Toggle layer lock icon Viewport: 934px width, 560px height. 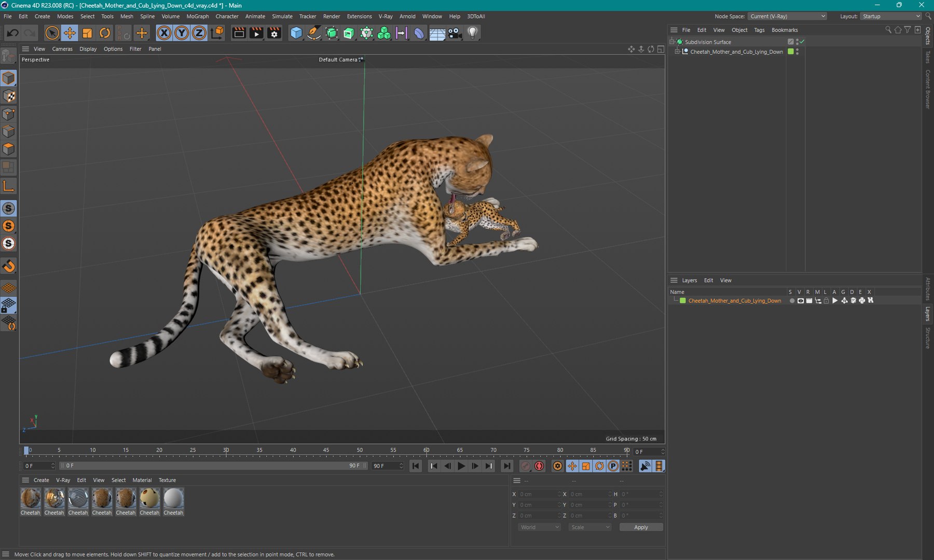(826, 301)
